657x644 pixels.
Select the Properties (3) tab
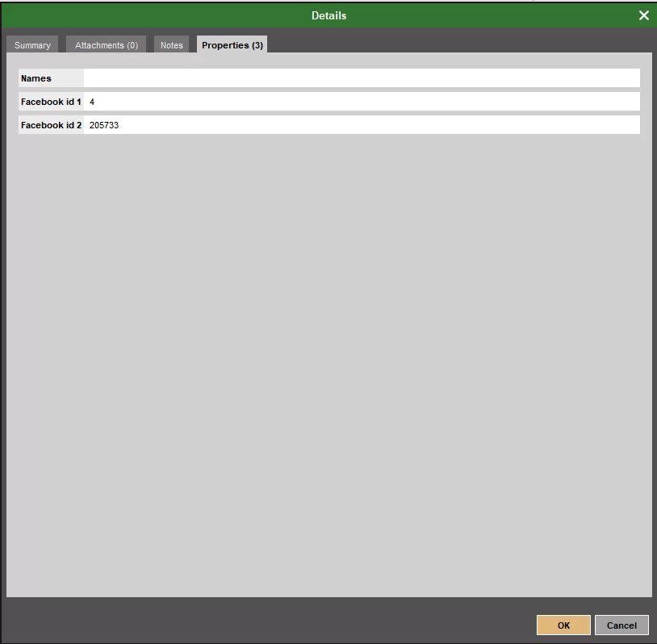[x=232, y=45]
